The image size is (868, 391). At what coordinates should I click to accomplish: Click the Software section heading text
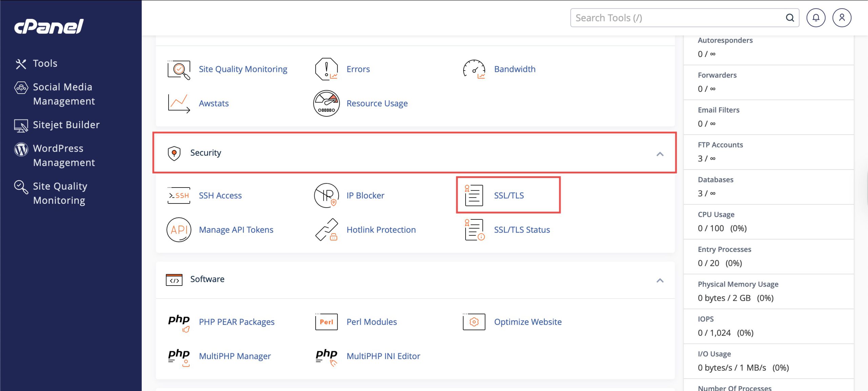pyautogui.click(x=207, y=279)
